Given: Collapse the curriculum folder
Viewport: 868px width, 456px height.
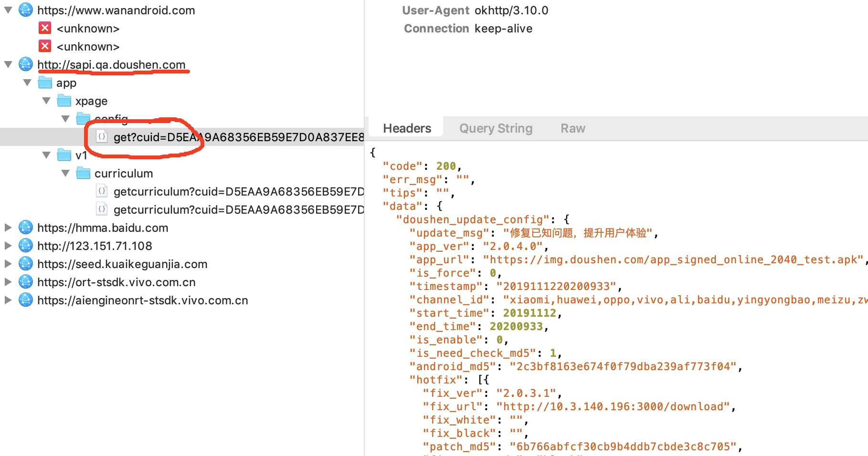Looking at the screenshot, I should [x=65, y=173].
